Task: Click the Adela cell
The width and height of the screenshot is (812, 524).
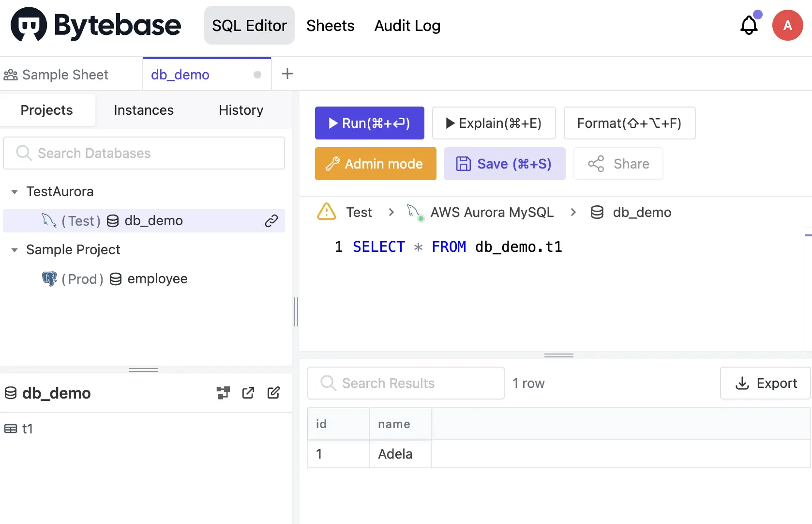Action: tap(401, 454)
